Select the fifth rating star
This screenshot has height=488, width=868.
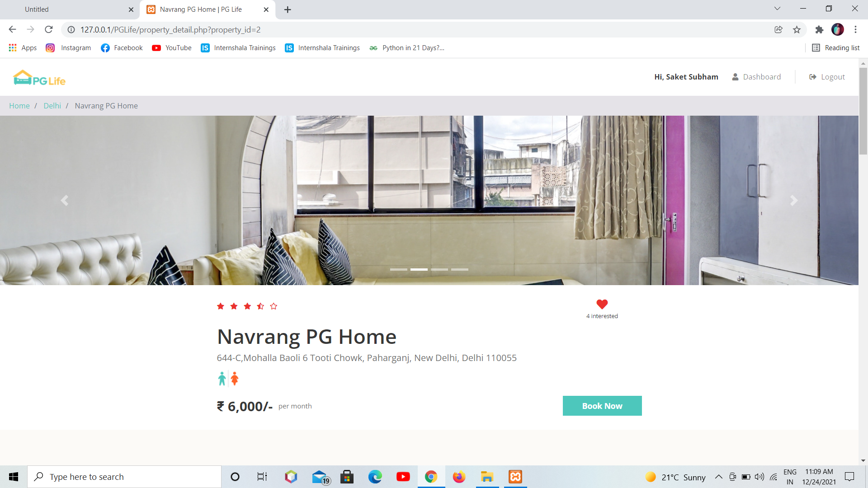point(274,306)
